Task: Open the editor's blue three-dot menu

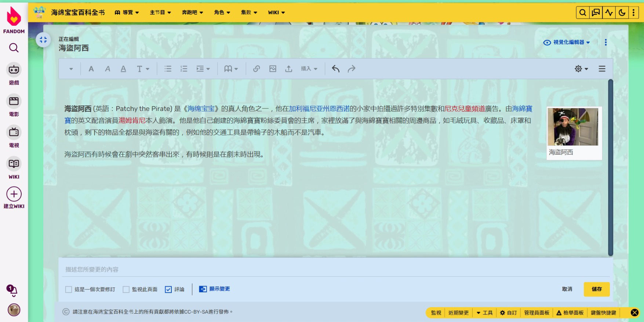Action: (606, 43)
